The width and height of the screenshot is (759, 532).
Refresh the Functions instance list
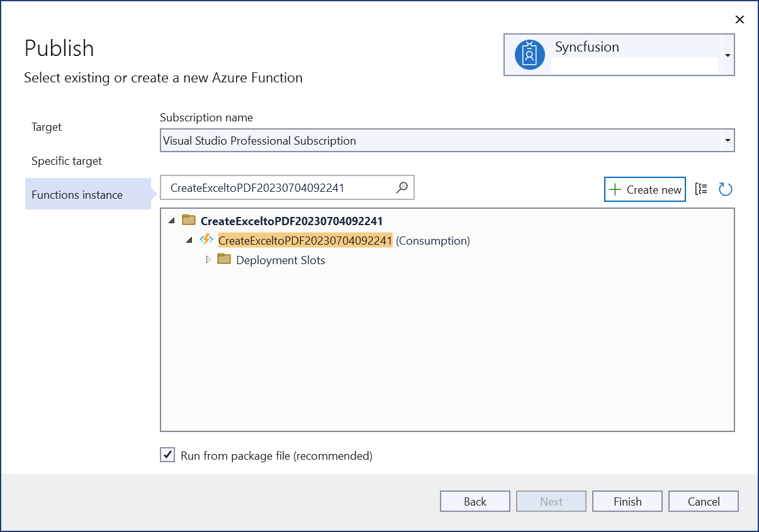(726, 189)
